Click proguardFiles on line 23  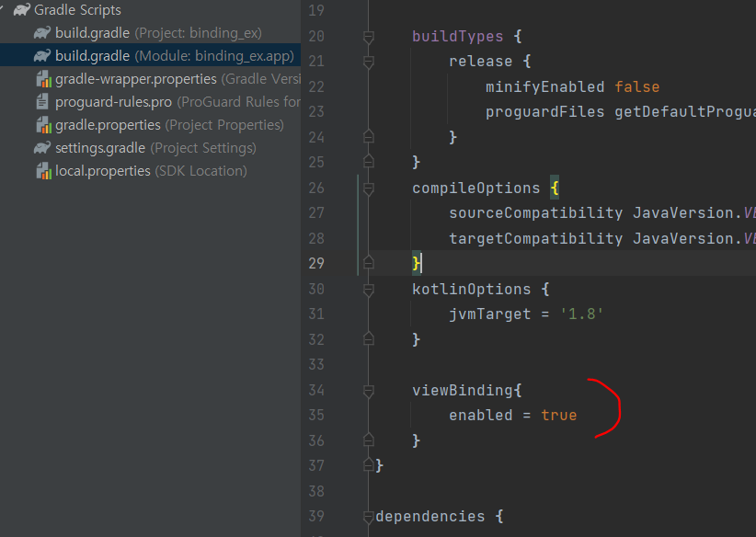(x=544, y=112)
